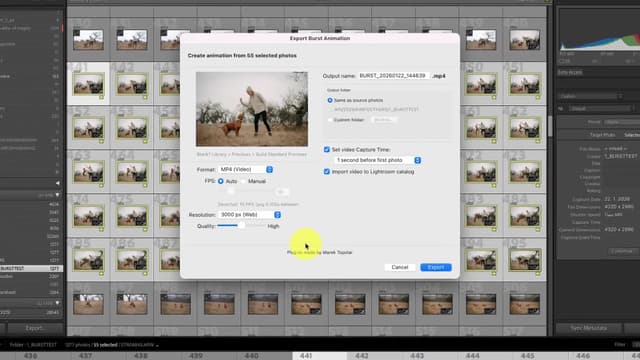This screenshot has width=640, height=360.
Task: Click filmstrip cell 438
Action: pos(154,356)
